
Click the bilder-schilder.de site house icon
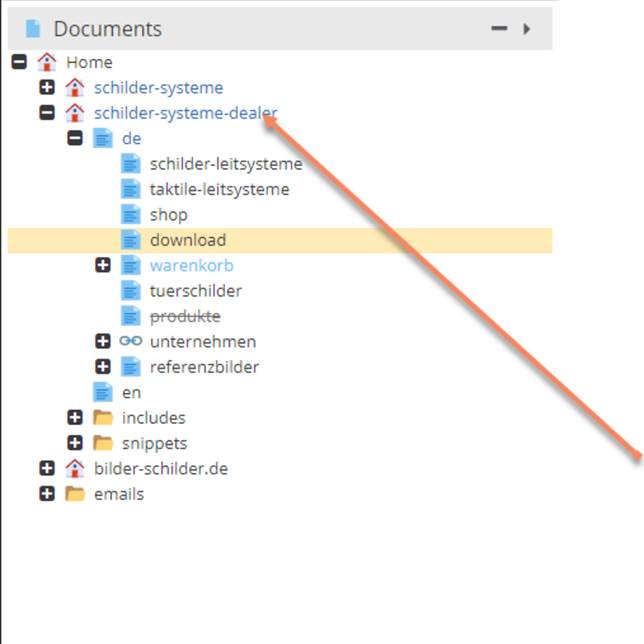click(x=74, y=469)
